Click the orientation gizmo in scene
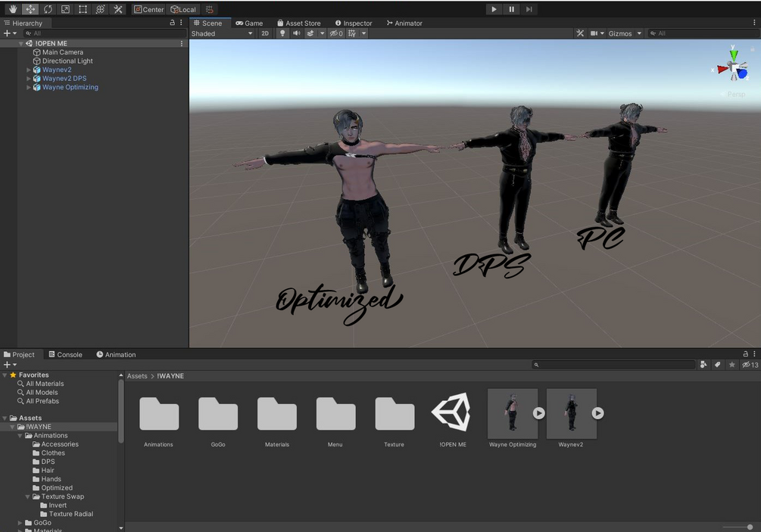Viewport: 761px width, 532px height. [x=733, y=68]
